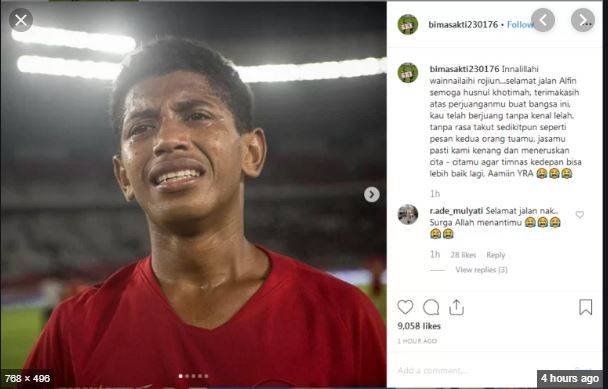Save post with bookmark icon
Viewport: 608px width, 389px height.
pos(586,307)
